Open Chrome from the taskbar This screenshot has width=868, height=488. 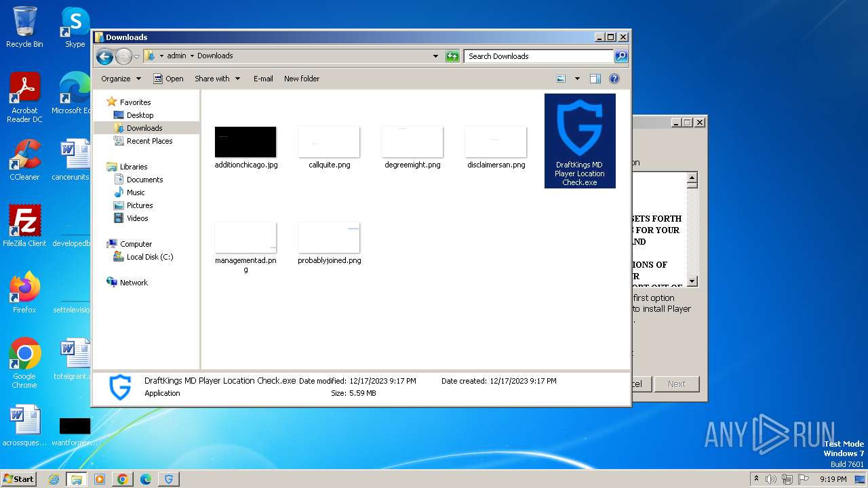click(x=123, y=479)
